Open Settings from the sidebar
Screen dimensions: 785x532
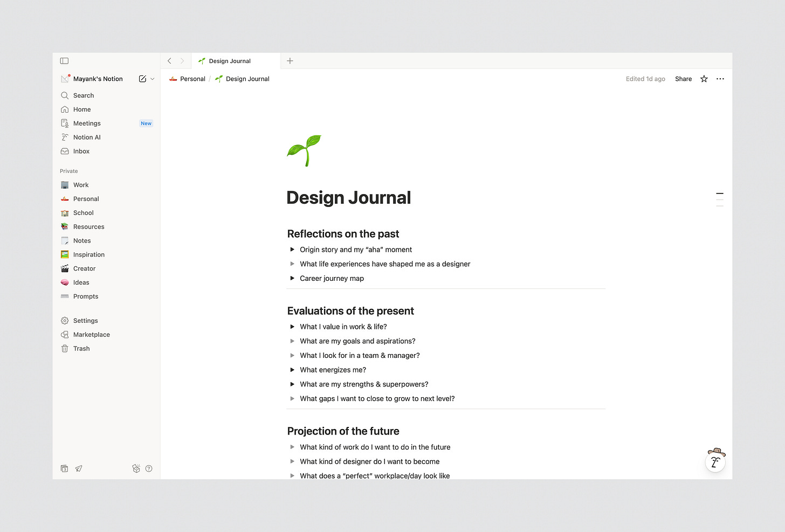[x=107, y=321]
